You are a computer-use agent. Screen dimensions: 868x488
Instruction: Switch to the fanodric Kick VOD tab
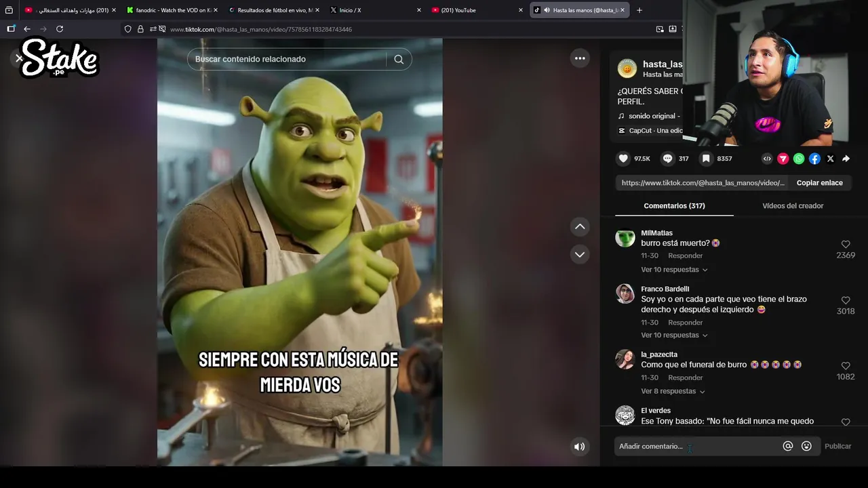point(172,10)
